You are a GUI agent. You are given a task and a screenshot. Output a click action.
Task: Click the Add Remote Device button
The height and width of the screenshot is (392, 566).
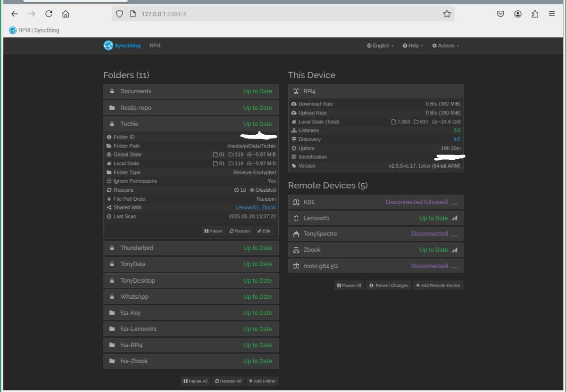tap(438, 285)
